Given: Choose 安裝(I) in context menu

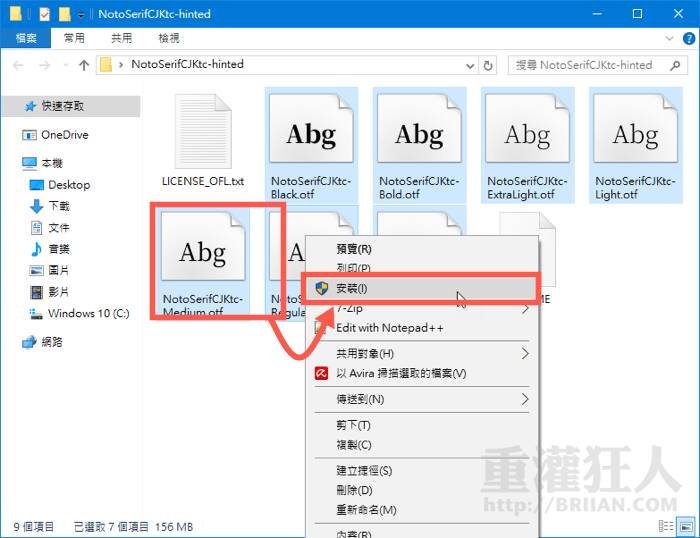Looking at the screenshot, I should 422,288.
